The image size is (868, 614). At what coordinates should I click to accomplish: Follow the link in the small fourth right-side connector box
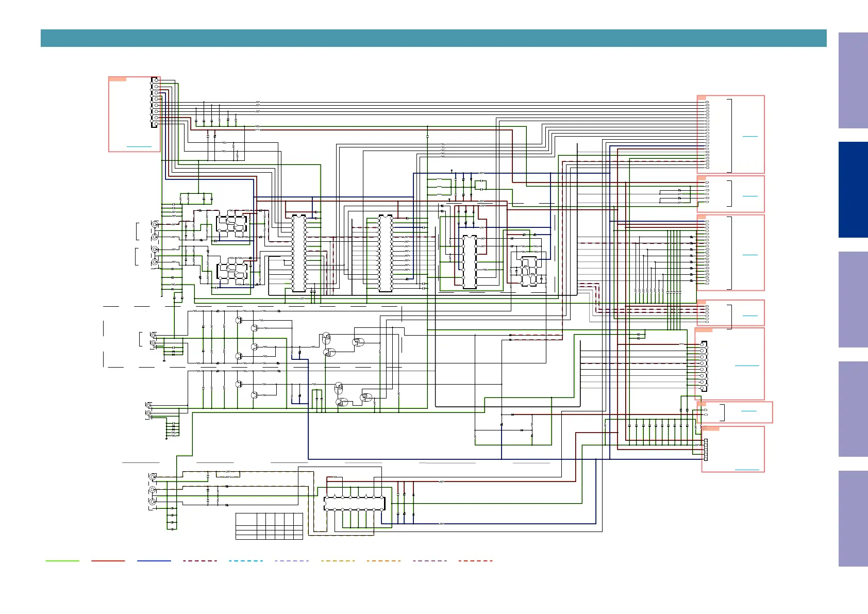(x=750, y=316)
